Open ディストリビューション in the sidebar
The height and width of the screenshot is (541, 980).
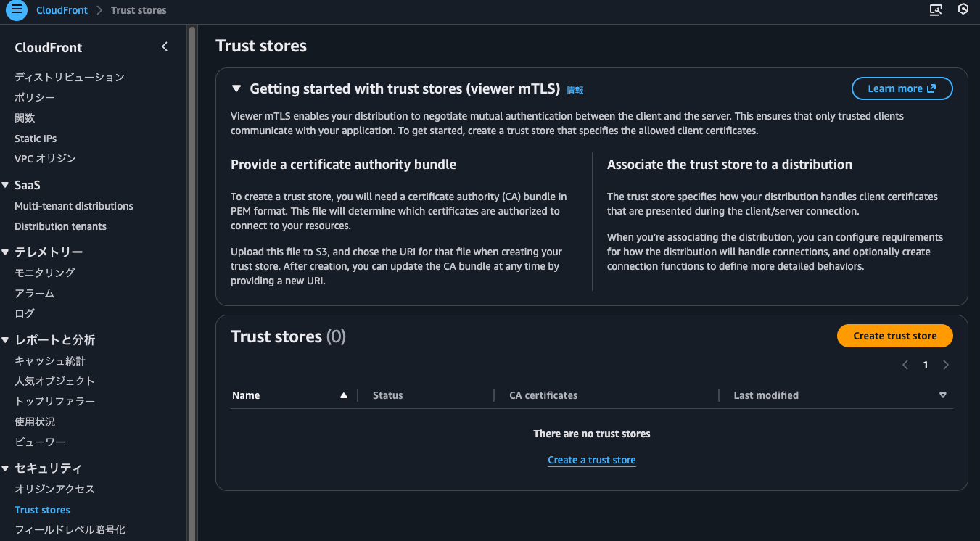click(69, 77)
